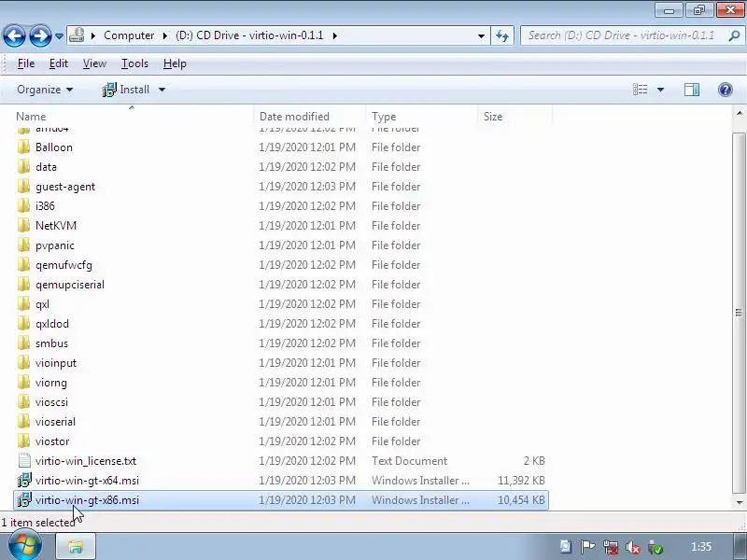Toggle the preview pane
The height and width of the screenshot is (560, 747).
pos(692,90)
